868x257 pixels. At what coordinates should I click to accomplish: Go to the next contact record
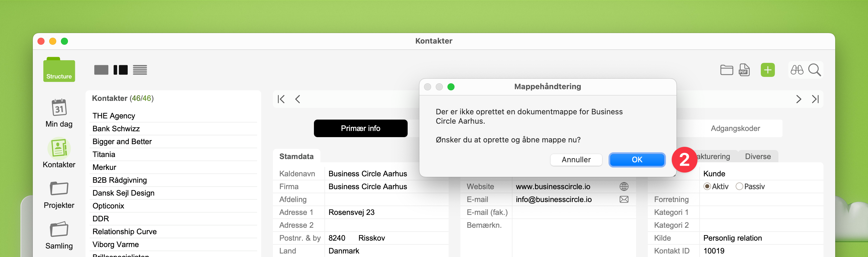tap(798, 99)
